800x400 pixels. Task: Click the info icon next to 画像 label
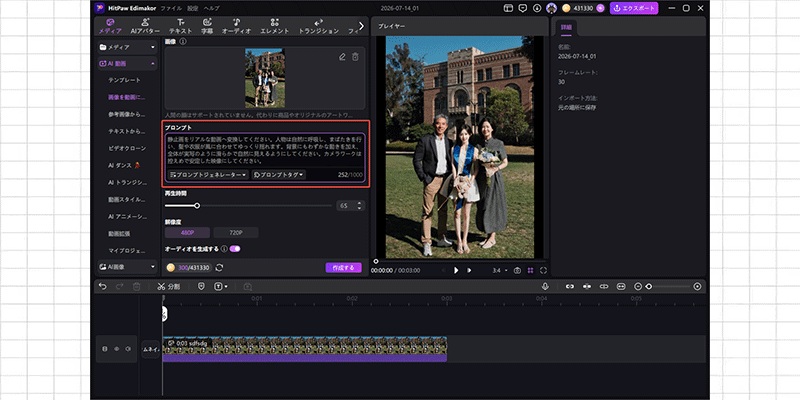coord(183,41)
